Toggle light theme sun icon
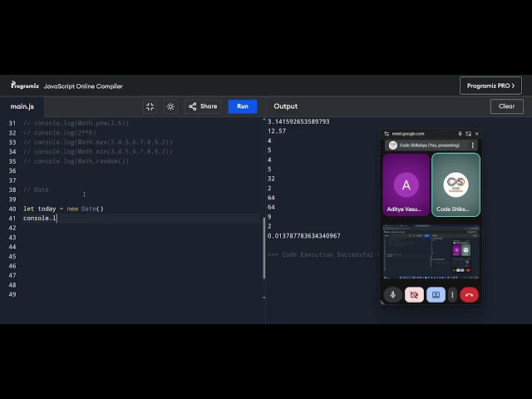532x399 pixels. [x=170, y=106]
